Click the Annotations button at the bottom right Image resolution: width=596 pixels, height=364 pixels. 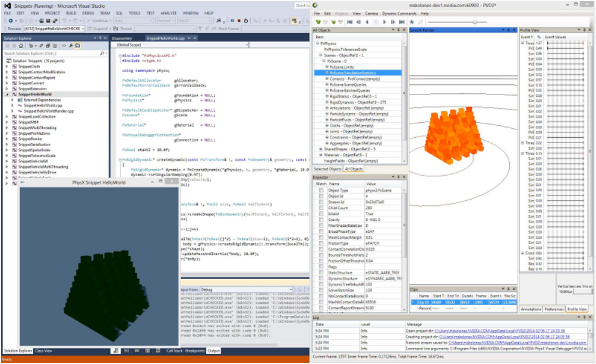point(531,309)
